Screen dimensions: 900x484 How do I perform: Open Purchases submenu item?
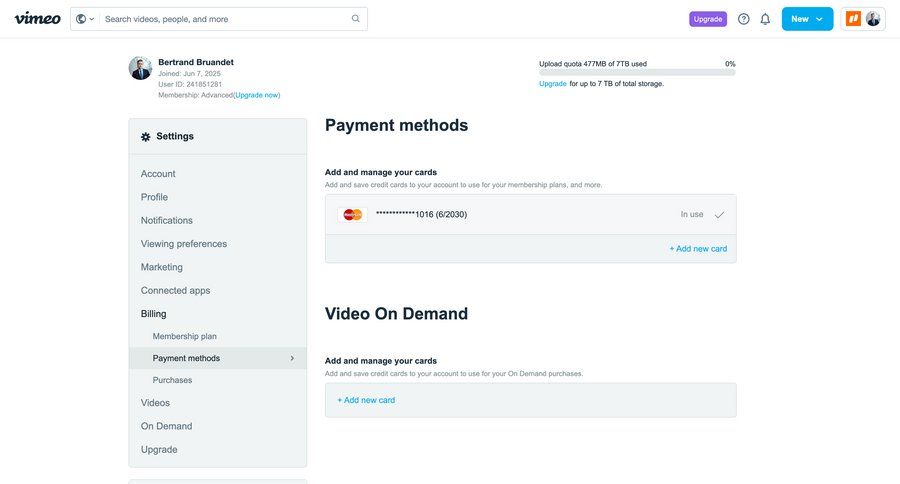click(172, 380)
